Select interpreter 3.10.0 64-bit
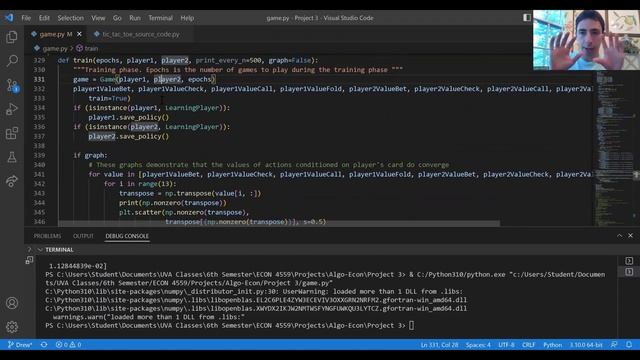 pyautogui.click(x=586, y=345)
